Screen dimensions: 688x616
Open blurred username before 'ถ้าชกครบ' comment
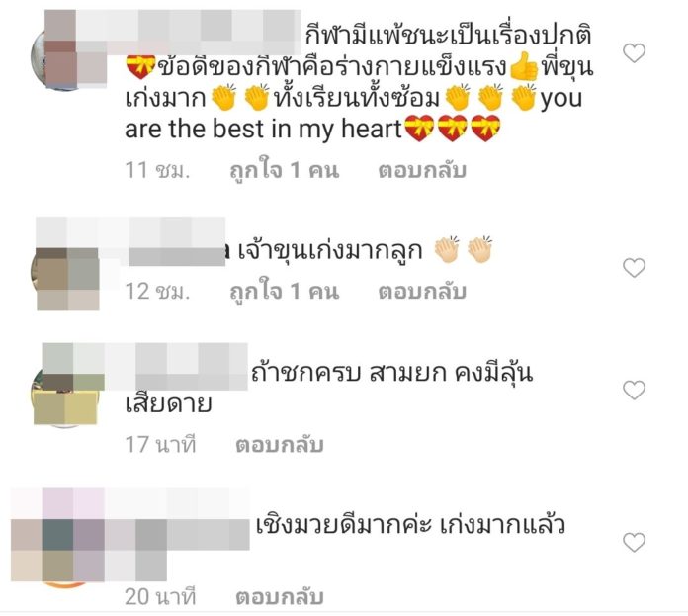click(176, 367)
